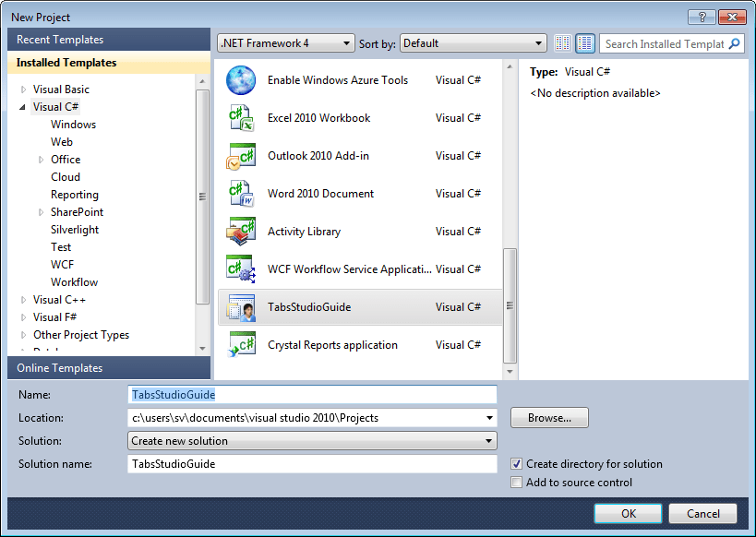Switch to large icons list view

[x=585, y=42]
